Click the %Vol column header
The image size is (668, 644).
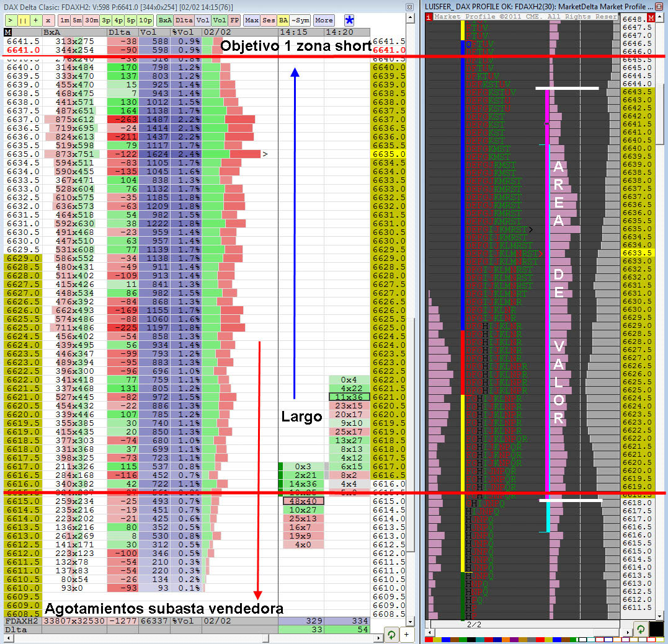185,32
